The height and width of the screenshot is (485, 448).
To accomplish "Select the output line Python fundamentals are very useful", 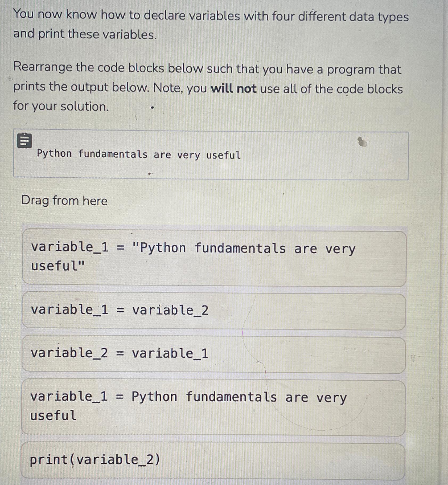I will point(138,154).
